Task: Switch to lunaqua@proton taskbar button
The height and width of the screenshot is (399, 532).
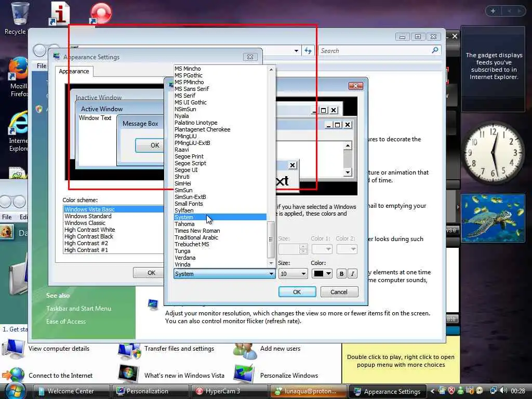Action: (x=308, y=391)
